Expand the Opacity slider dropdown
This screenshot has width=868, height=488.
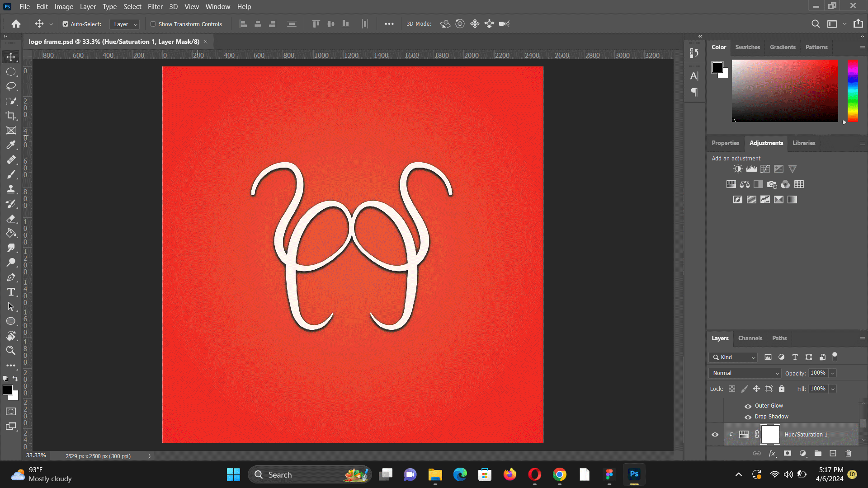833,373
